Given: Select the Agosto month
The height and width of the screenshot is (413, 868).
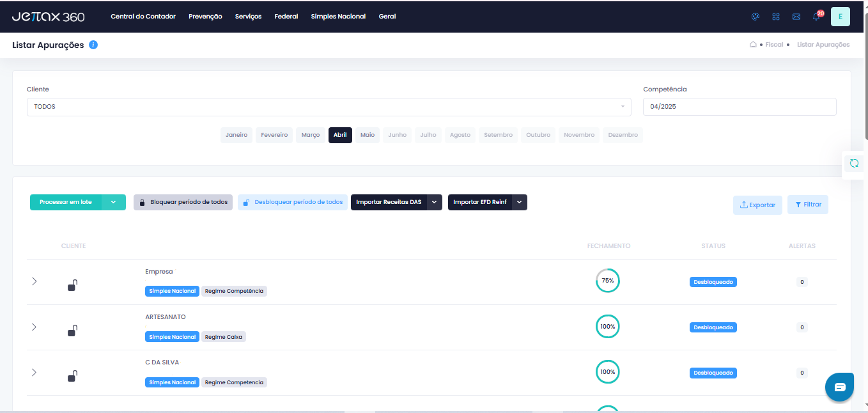Looking at the screenshot, I should pyautogui.click(x=460, y=135).
